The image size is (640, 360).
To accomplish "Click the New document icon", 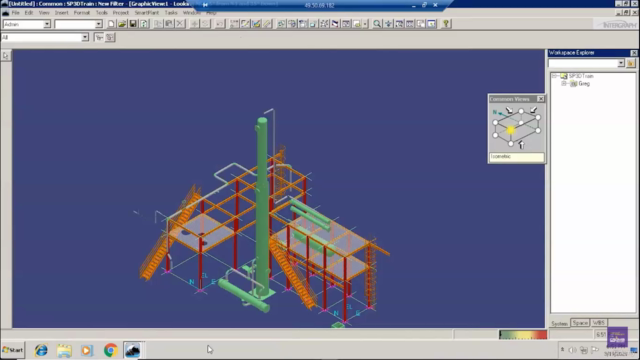I will (111, 24).
